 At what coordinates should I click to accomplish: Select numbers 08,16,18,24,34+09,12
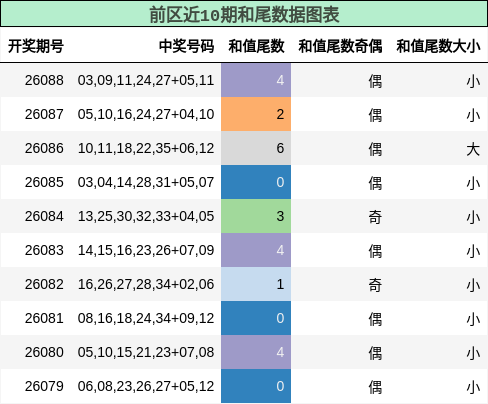pos(146,318)
